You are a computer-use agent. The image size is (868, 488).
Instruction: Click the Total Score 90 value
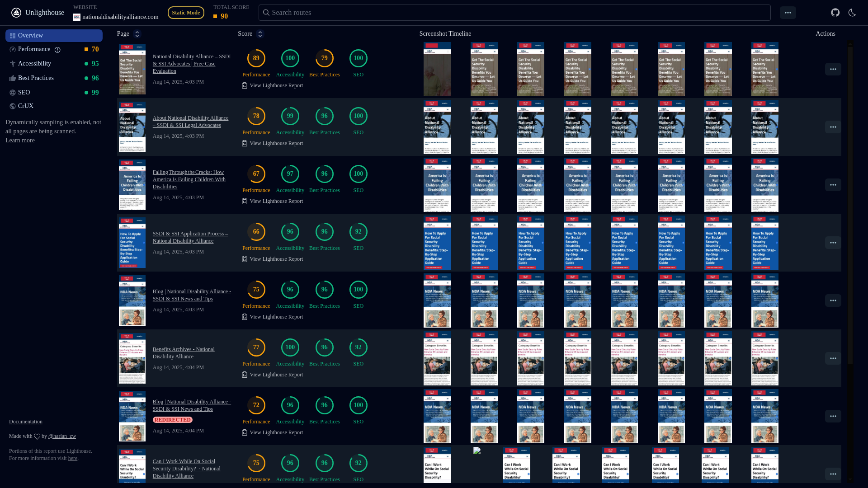(224, 16)
